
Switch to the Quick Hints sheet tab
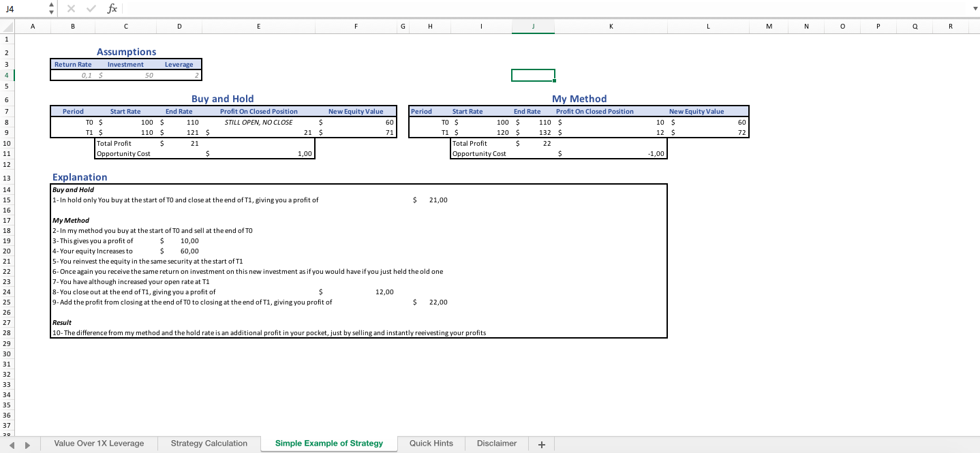coord(431,443)
